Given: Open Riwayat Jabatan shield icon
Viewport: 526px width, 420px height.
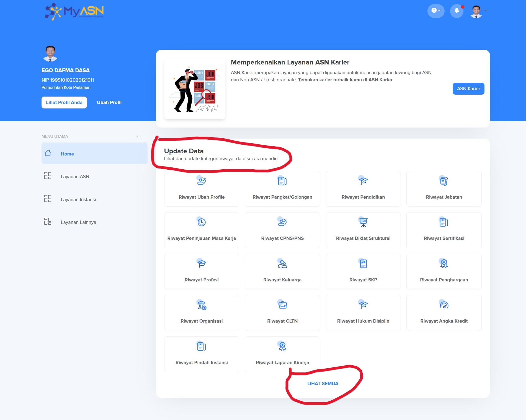Looking at the screenshot, I should 444,181.
